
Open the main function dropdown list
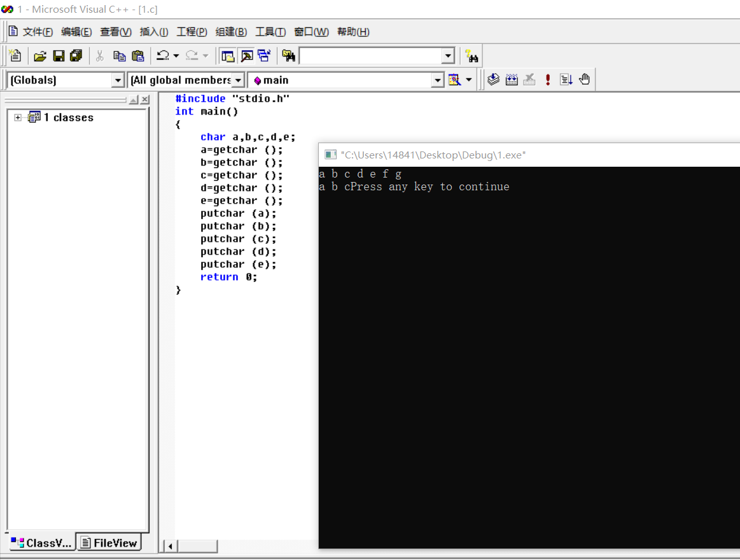pyautogui.click(x=437, y=80)
